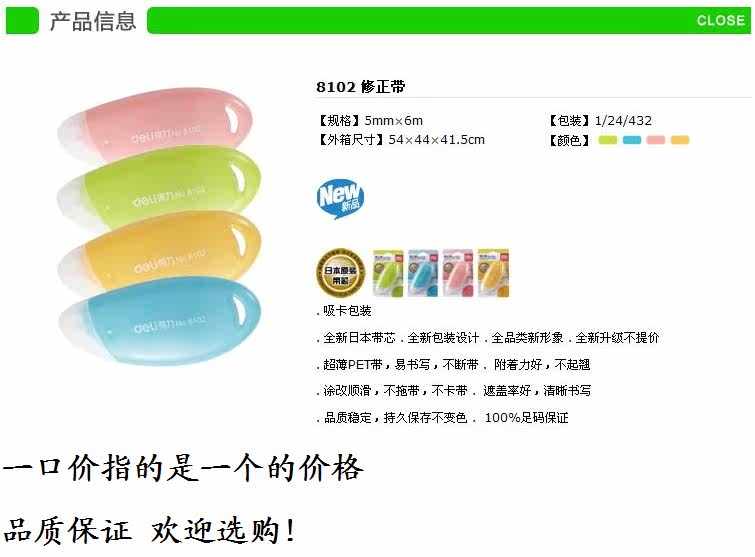The width and height of the screenshot is (755, 557).
Task: Open the blue packaged correction tape thumbnail
Action: [423, 272]
